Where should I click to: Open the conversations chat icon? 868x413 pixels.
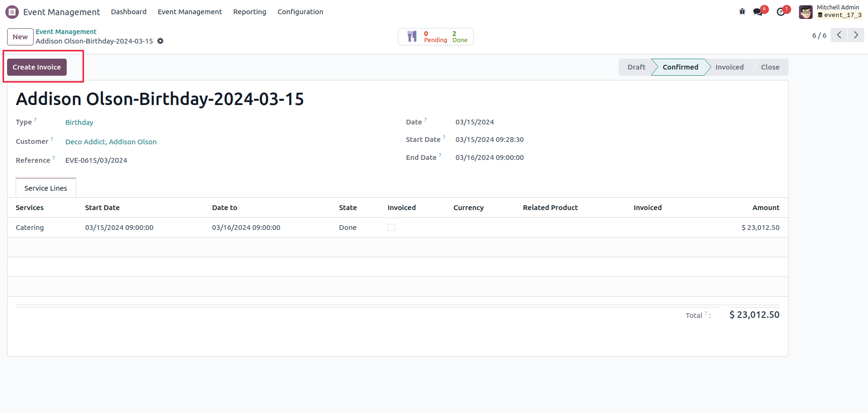tap(758, 12)
